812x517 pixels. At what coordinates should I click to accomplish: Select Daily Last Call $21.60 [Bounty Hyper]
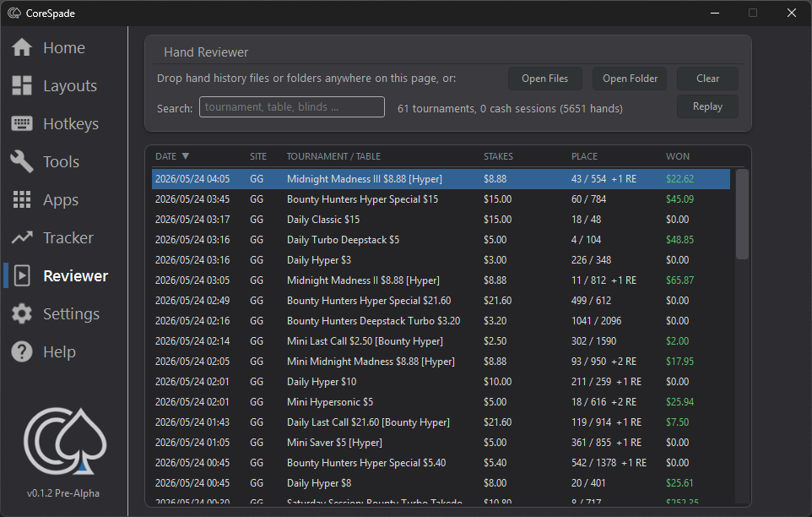[441, 422]
